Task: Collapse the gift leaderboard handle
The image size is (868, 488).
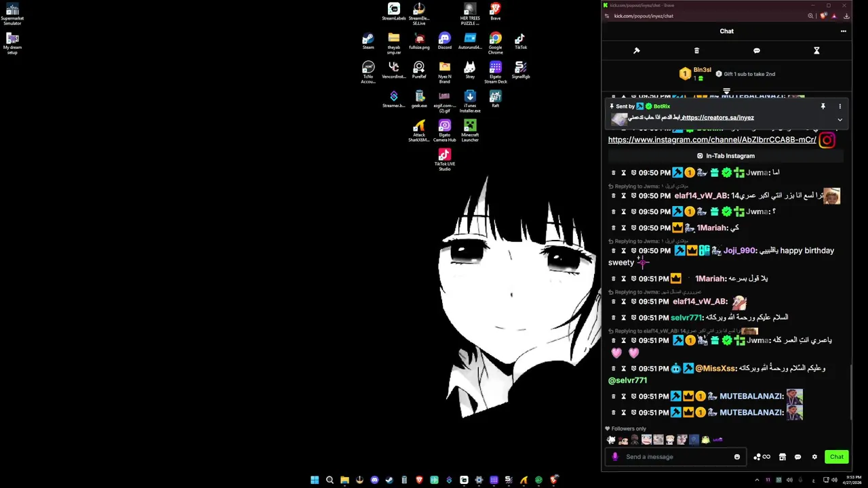Action: (726, 91)
